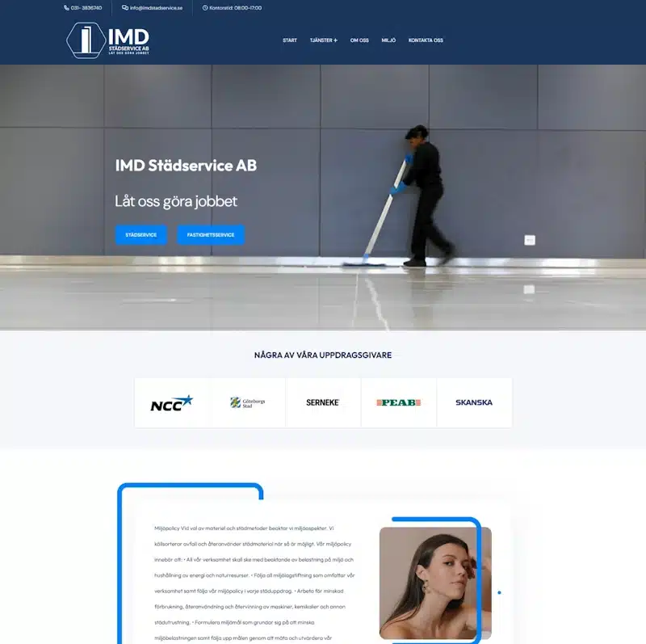Open the Om oss page

pyautogui.click(x=359, y=40)
